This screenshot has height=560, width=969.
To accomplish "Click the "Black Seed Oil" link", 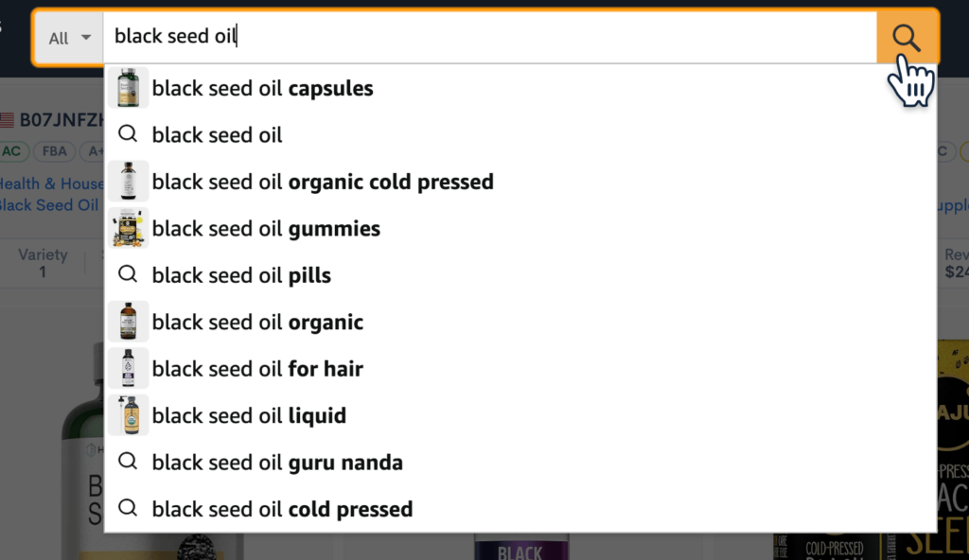I will (x=47, y=205).
